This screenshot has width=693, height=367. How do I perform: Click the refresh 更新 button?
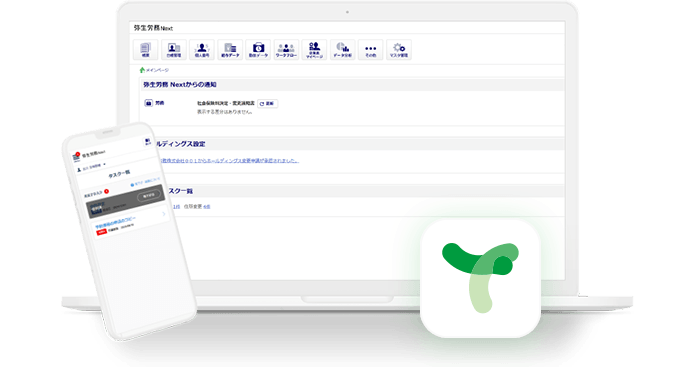267,103
